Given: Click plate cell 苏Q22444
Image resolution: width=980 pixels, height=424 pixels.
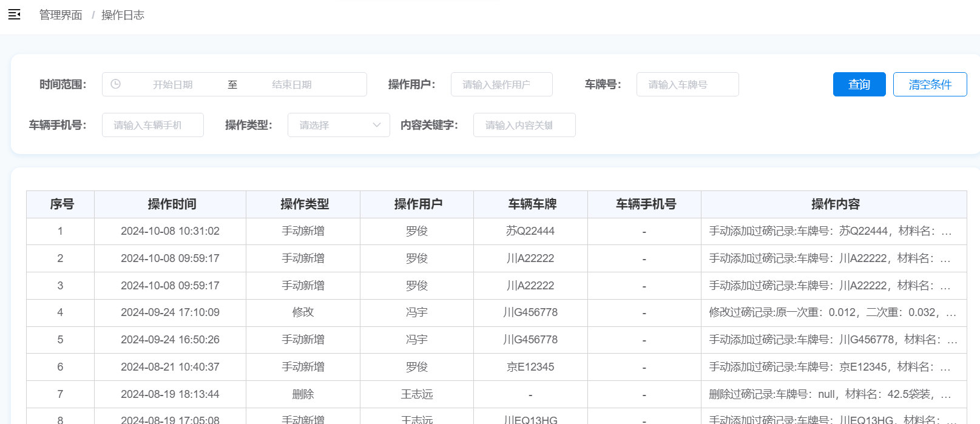Looking at the screenshot, I should 530,231.
